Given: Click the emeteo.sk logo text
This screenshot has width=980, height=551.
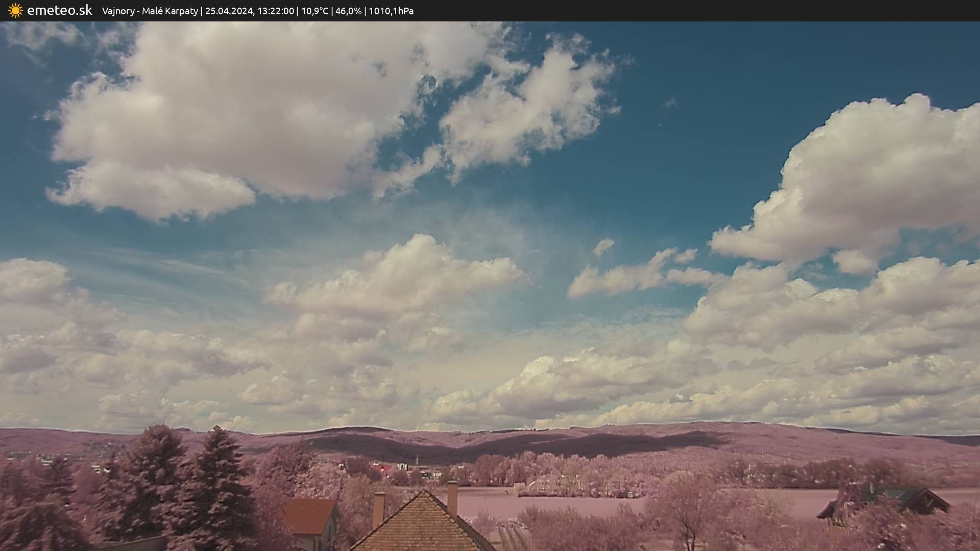Looking at the screenshot, I should [59, 11].
